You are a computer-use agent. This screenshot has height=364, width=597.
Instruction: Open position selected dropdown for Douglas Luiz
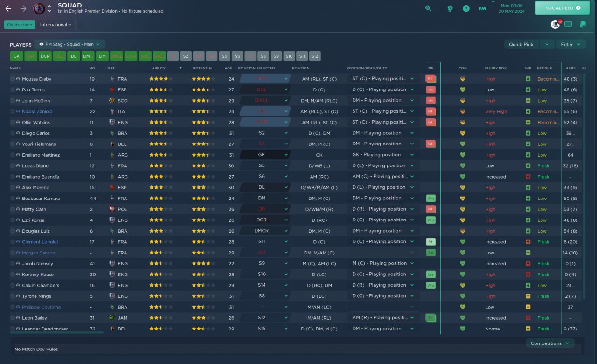(x=264, y=231)
